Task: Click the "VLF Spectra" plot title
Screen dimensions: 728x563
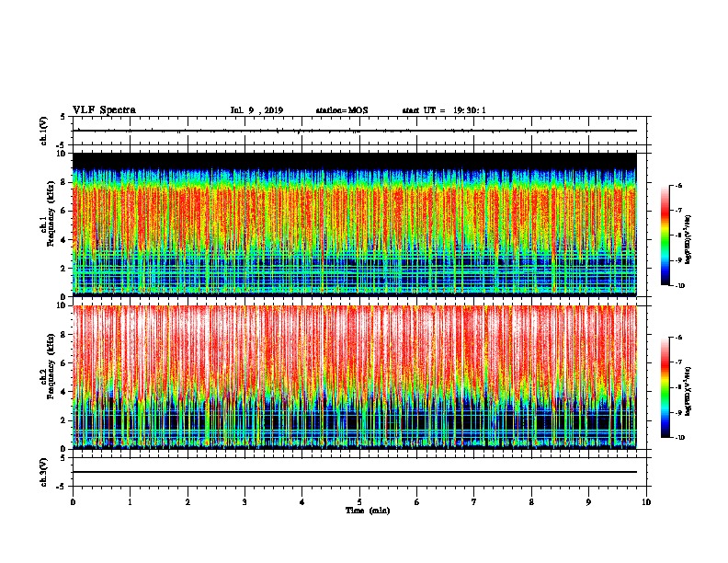Action: pos(104,110)
